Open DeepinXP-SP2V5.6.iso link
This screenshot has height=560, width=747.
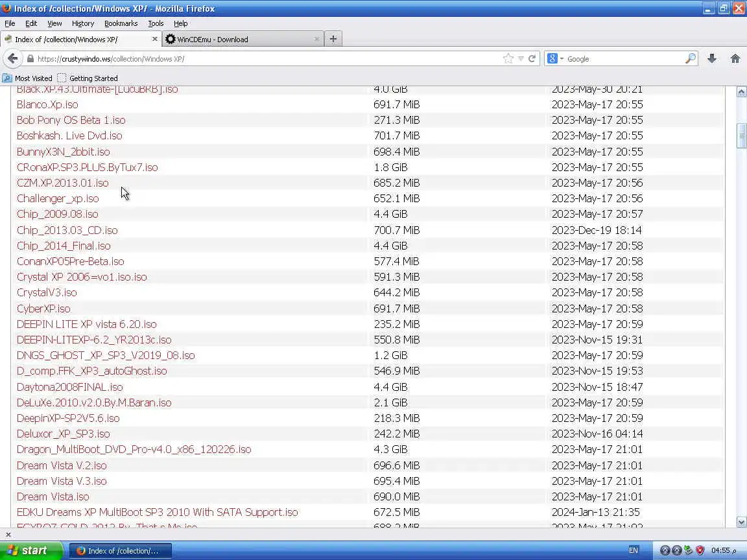coord(68,419)
